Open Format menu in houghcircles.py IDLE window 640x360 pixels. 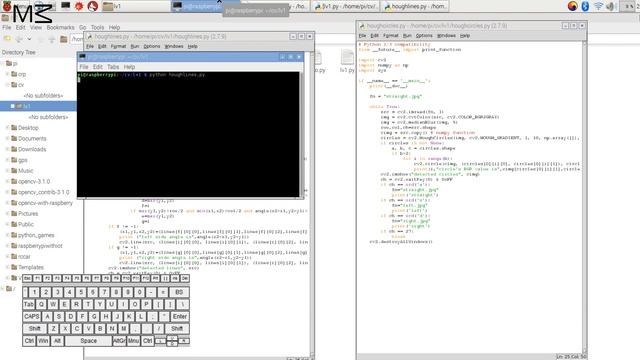click(x=391, y=36)
